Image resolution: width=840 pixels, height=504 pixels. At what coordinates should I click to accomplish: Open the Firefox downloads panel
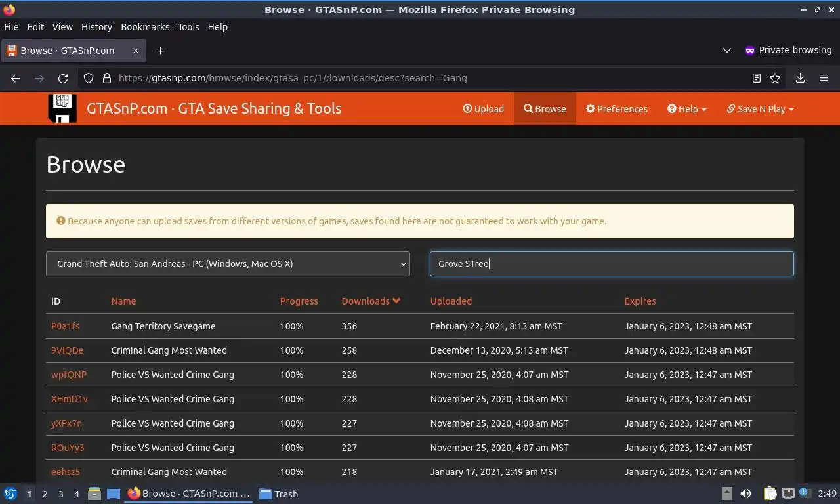pyautogui.click(x=800, y=78)
